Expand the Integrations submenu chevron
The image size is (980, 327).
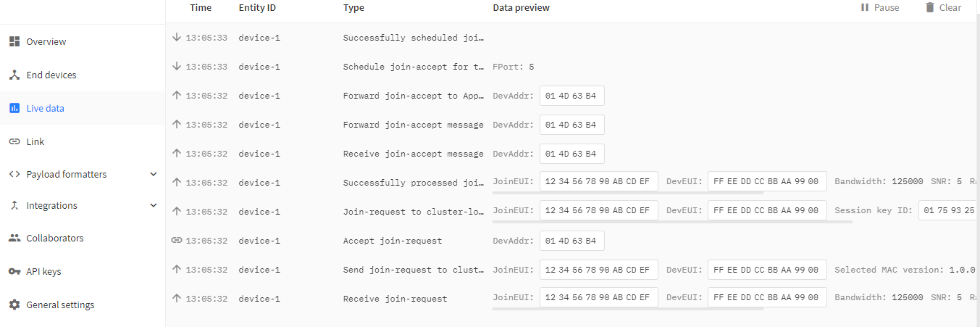pyautogui.click(x=153, y=206)
